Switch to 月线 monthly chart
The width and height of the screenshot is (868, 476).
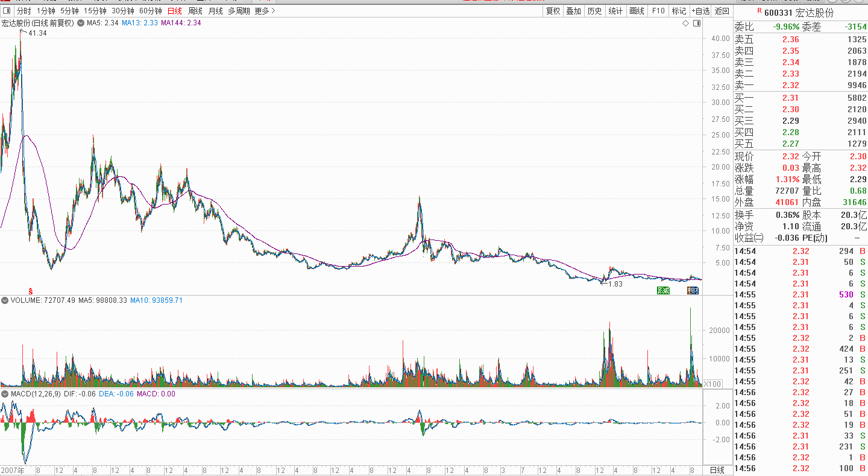[x=215, y=11]
